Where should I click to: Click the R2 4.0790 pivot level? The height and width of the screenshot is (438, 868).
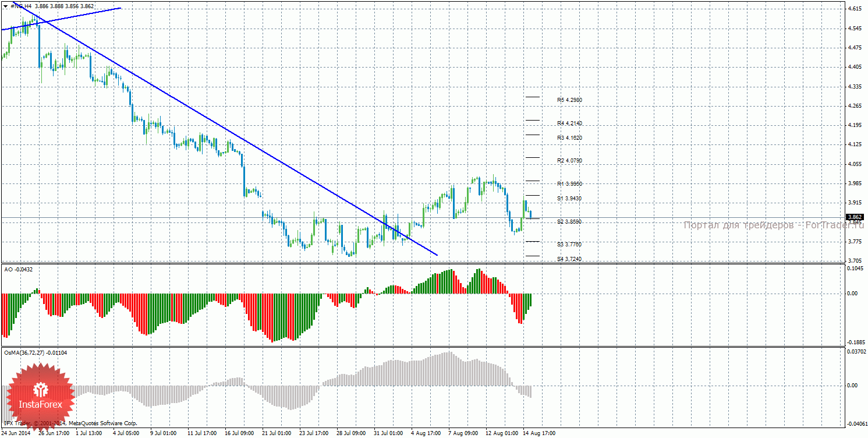point(569,160)
